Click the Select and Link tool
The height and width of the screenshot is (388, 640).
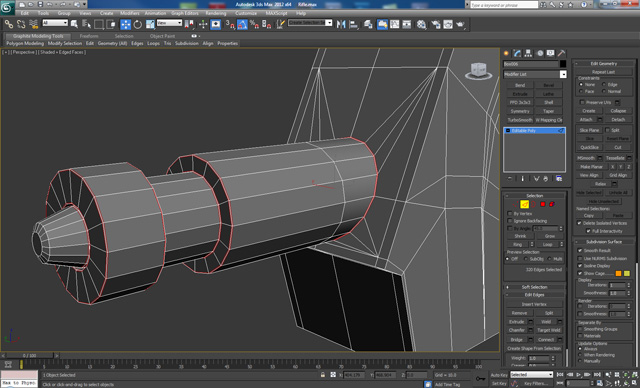9,24
